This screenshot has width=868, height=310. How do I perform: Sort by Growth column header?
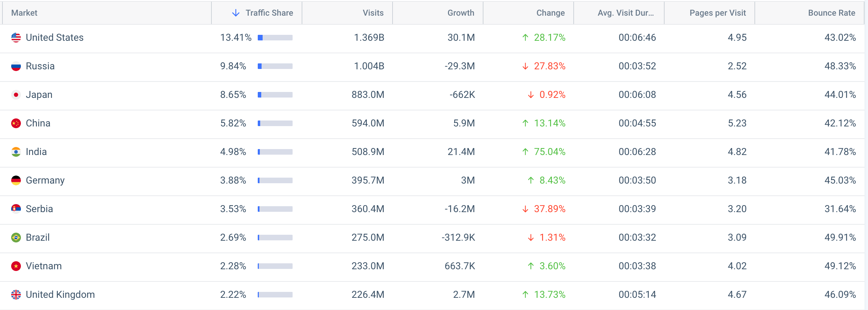(x=460, y=13)
